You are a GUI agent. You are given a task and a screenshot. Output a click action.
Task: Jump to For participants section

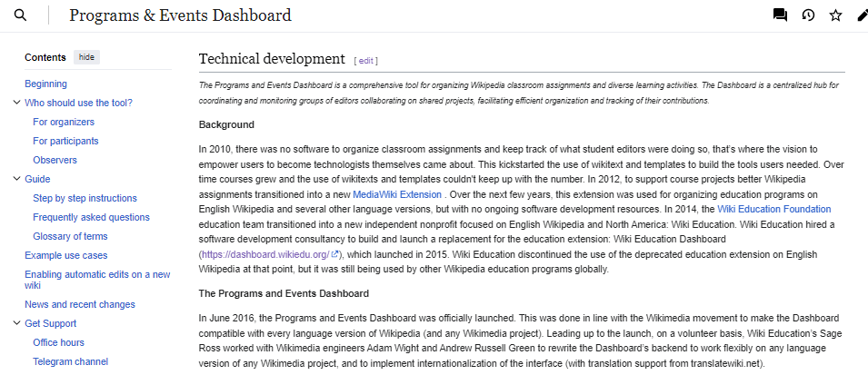pos(65,141)
